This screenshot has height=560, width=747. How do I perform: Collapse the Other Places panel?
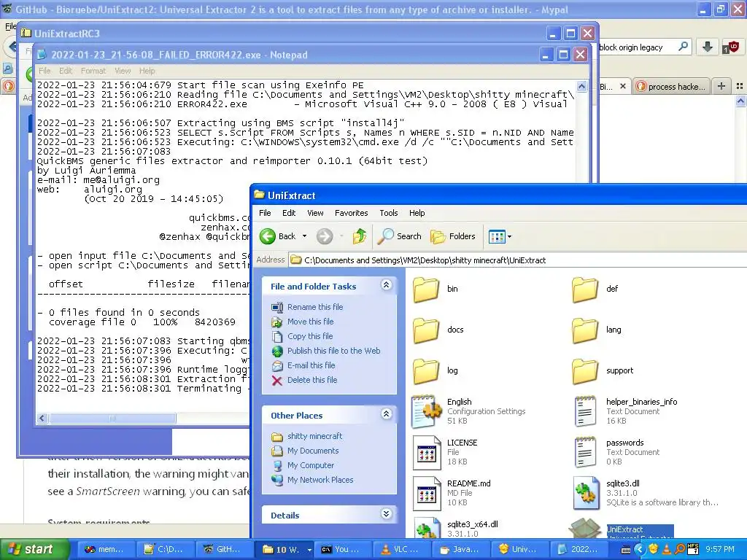387,414
